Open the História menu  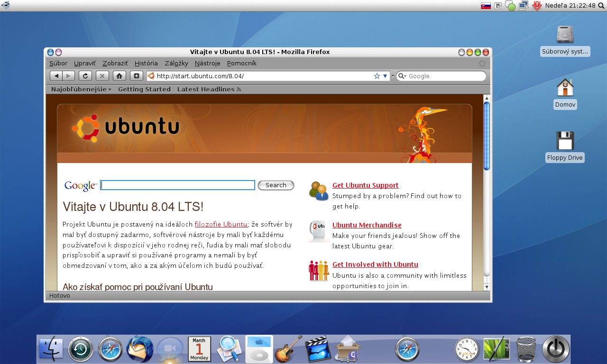pyautogui.click(x=146, y=63)
